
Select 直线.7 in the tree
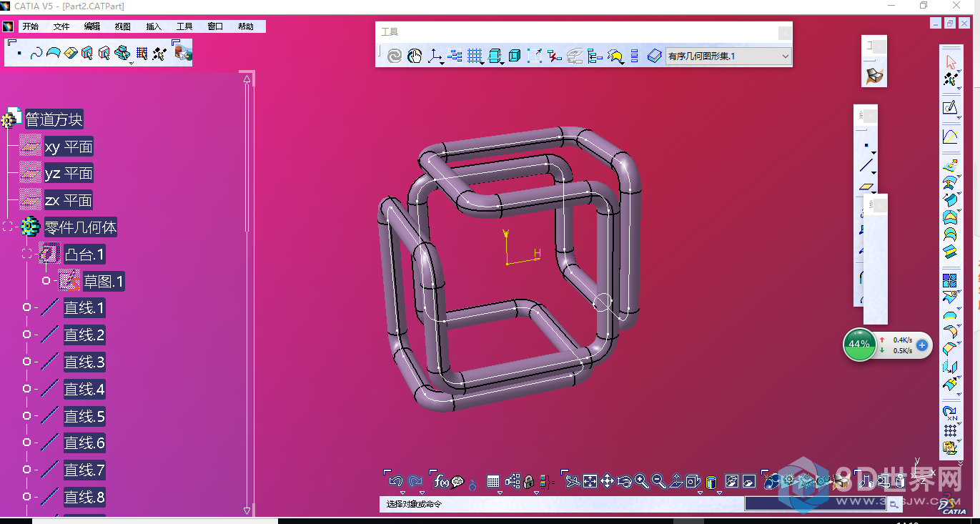[84, 470]
